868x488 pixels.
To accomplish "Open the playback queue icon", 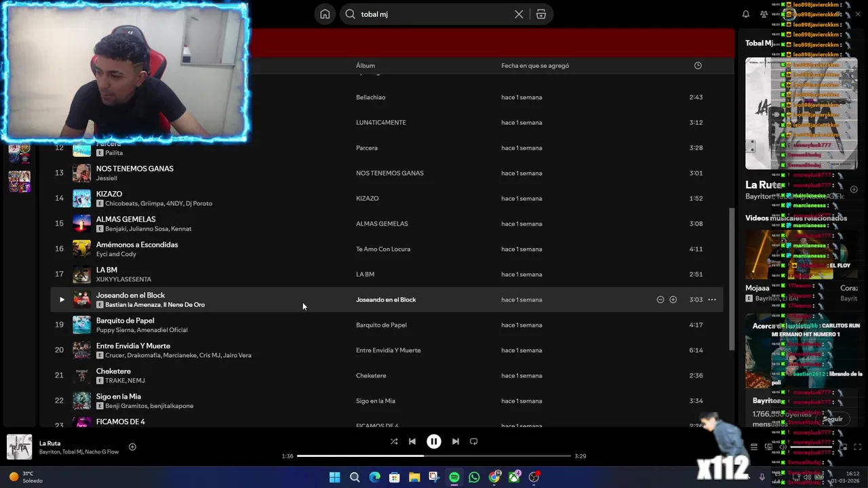I will coord(753,447).
